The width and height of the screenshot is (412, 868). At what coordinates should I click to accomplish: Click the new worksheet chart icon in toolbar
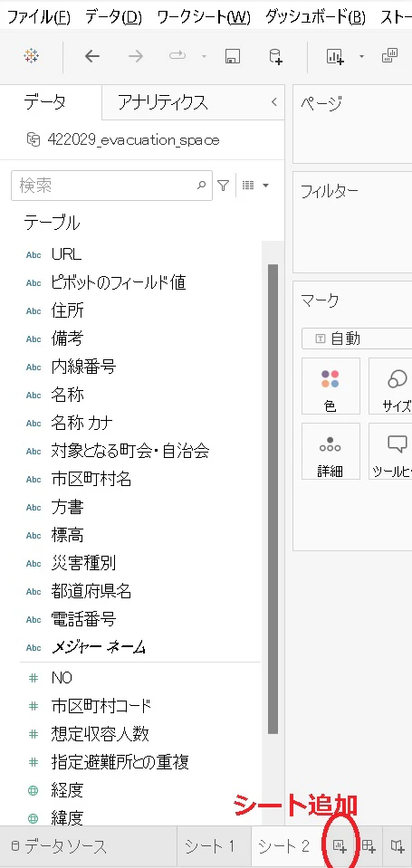click(336, 56)
